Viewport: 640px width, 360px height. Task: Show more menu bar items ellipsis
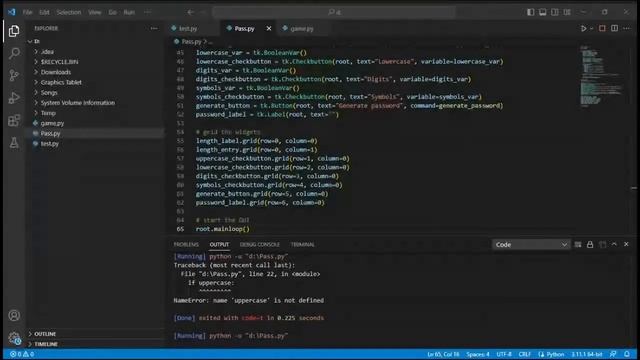pyautogui.click(x=148, y=12)
